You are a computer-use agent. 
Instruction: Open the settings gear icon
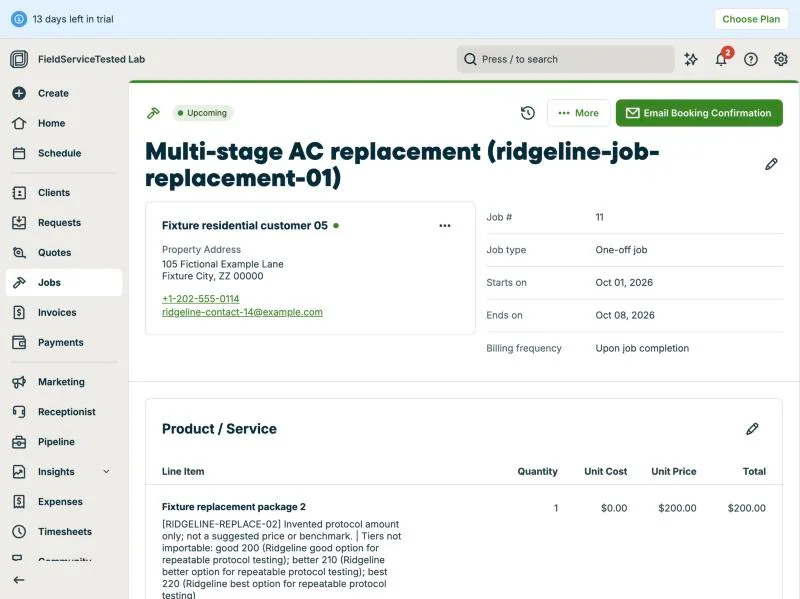[781, 59]
